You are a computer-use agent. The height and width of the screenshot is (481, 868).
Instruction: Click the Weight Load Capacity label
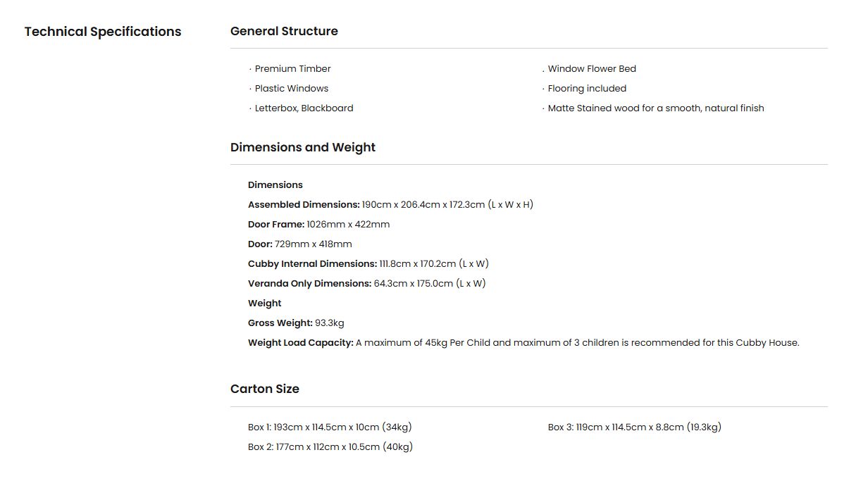coord(300,343)
